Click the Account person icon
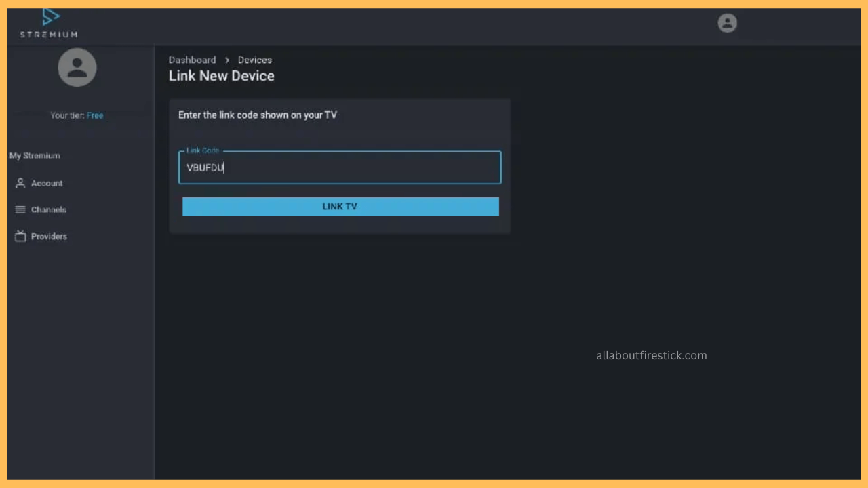This screenshot has height=488, width=868. [x=20, y=183]
